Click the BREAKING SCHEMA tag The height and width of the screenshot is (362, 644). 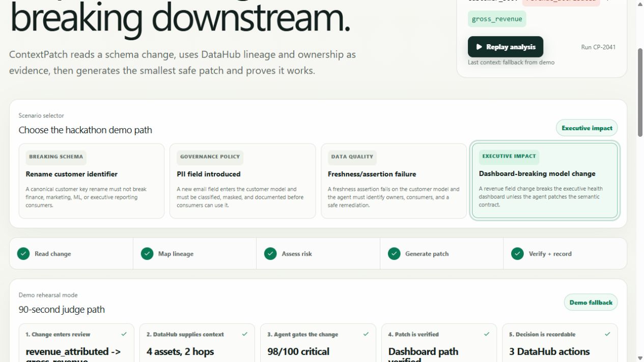pos(56,157)
